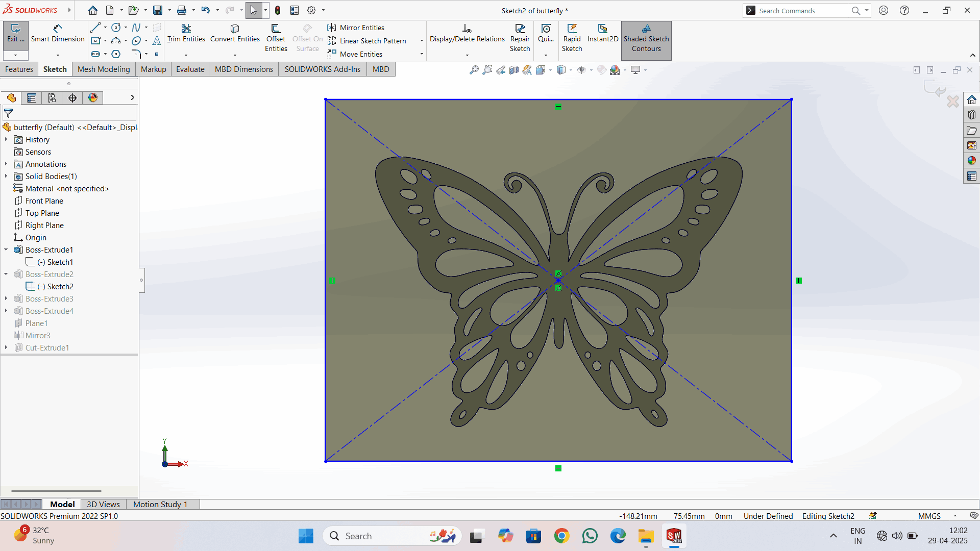
Task: Click the Rebuild traffic light icon
Action: pos(278,10)
